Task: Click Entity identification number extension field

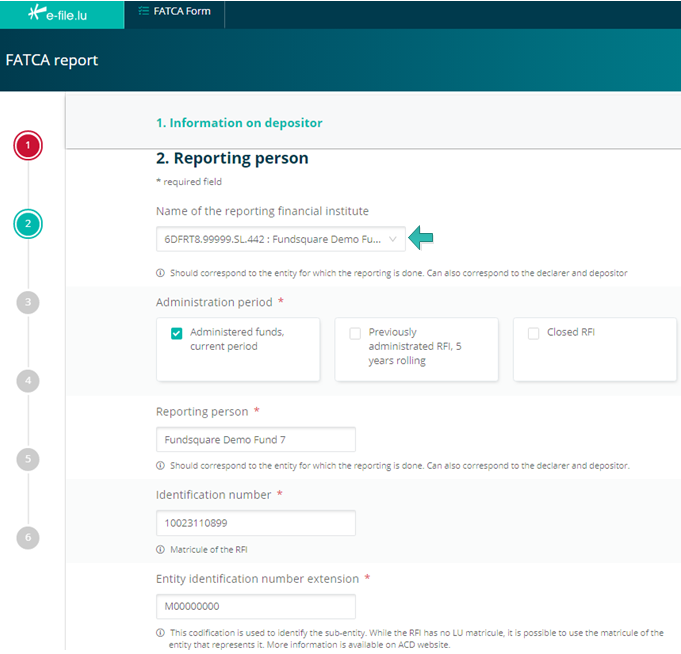Action: point(256,606)
